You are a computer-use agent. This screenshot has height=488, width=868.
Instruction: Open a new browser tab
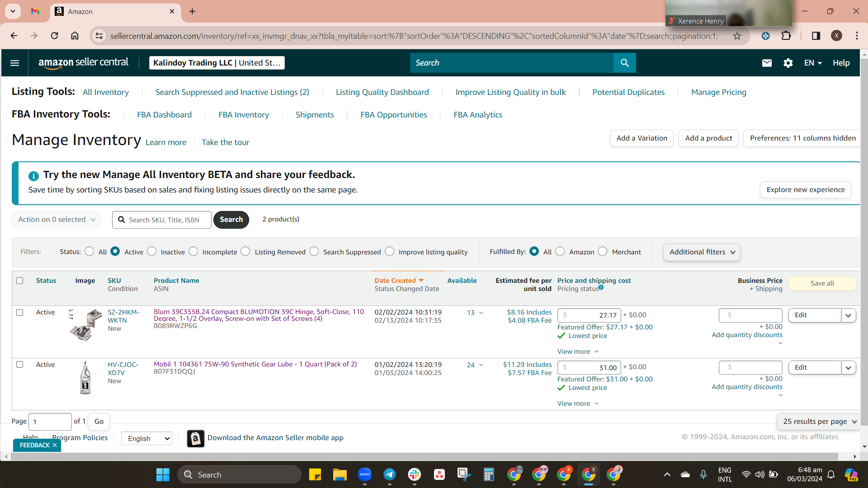pos(192,11)
